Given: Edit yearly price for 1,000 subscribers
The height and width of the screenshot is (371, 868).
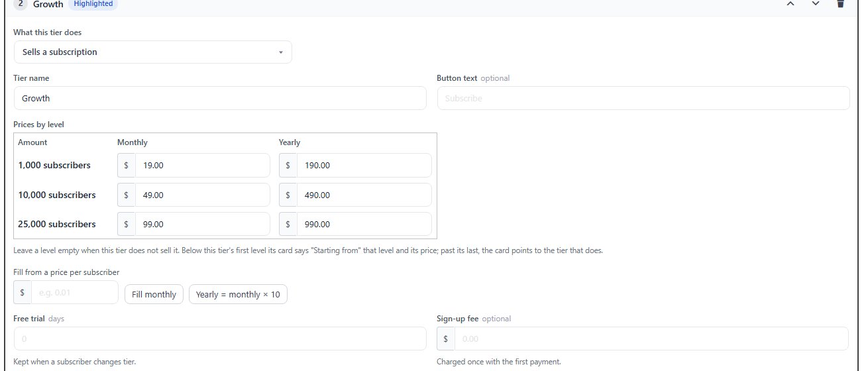Looking at the screenshot, I should click(x=364, y=166).
